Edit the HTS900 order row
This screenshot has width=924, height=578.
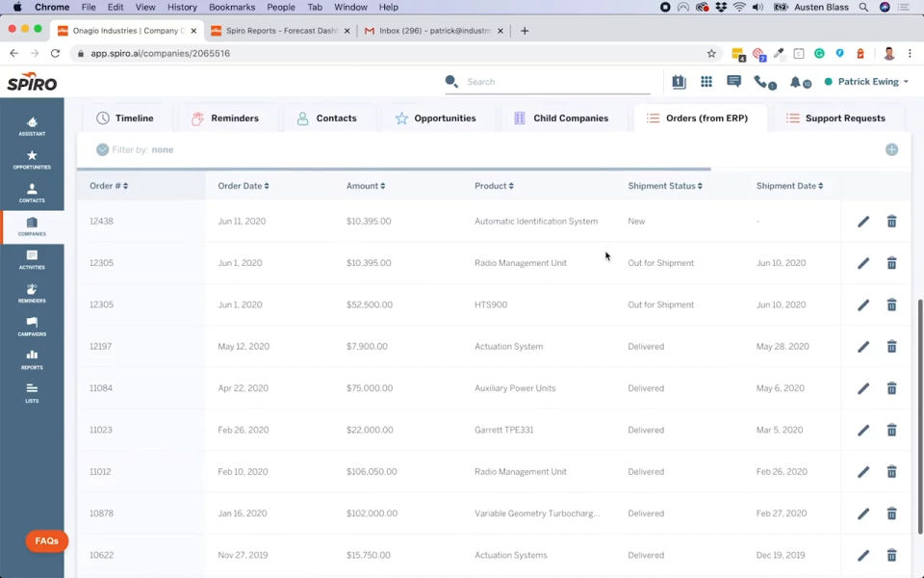(x=863, y=305)
